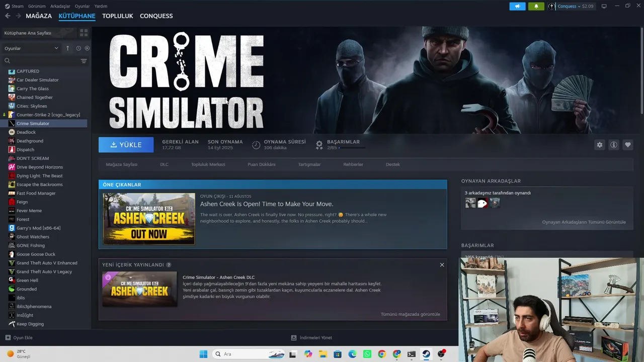The width and height of the screenshot is (644, 362).
Task: Open the Steam menu
Action: [14, 6]
